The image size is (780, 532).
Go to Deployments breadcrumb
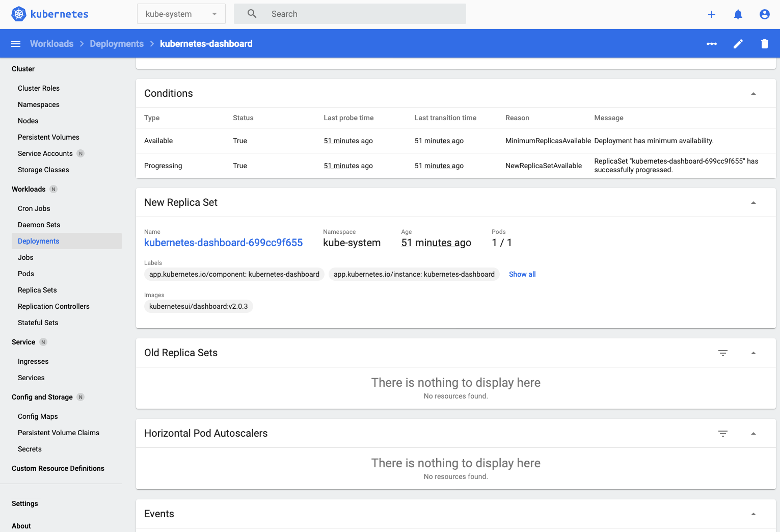click(x=117, y=44)
